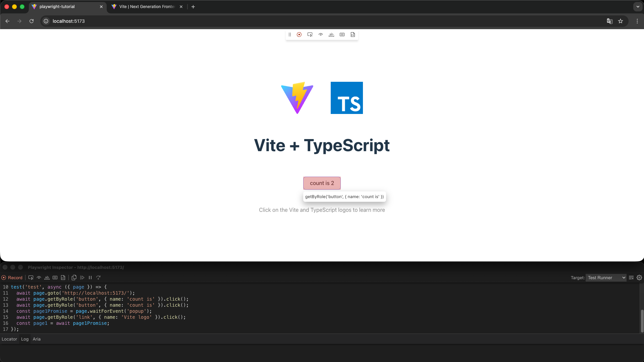
Task: Toggle the Pause control in Inspector toolbar
Action: (x=90, y=278)
